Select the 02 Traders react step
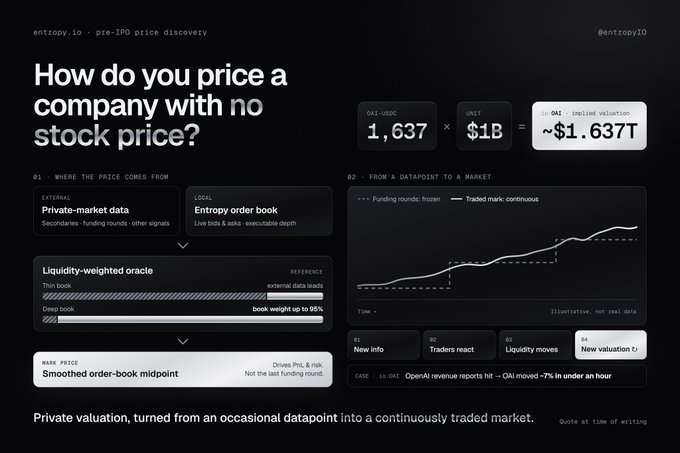 (x=459, y=345)
